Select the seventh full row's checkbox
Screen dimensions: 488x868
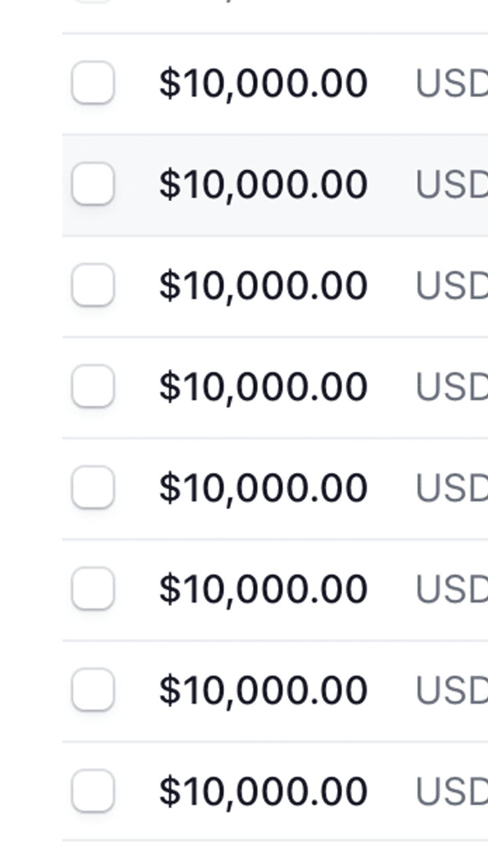(93, 689)
